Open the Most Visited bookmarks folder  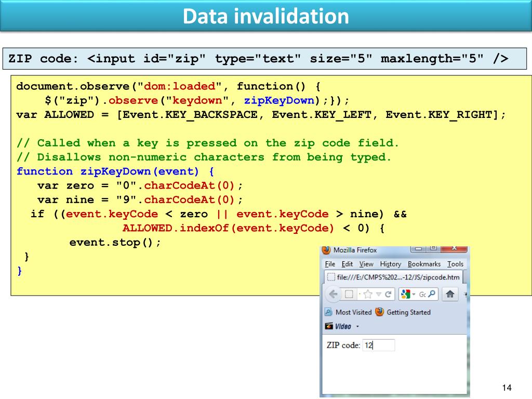[x=349, y=312]
